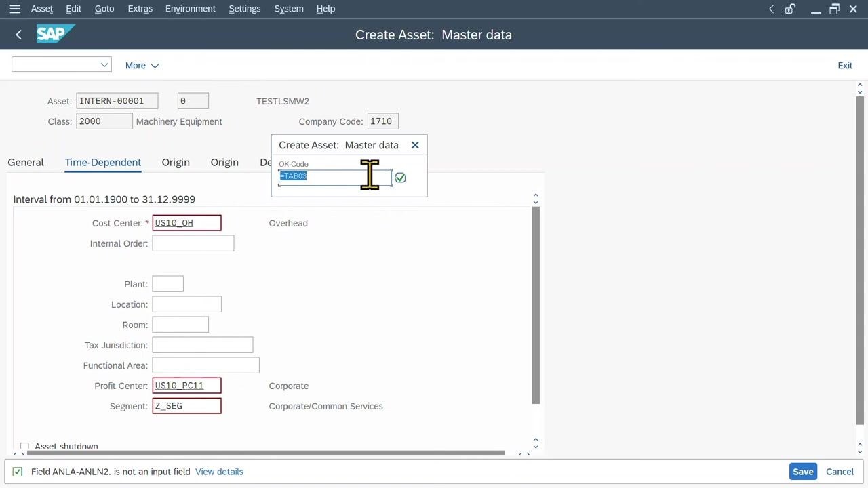Click the Profit Center field
The width and height of the screenshot is (868, 488).
(186, 386)
